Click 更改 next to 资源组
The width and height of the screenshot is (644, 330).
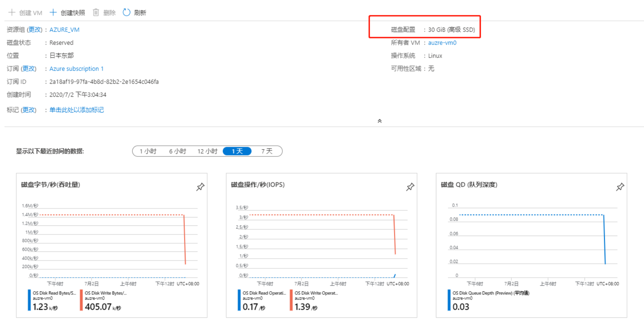click(x=35, y=30)
